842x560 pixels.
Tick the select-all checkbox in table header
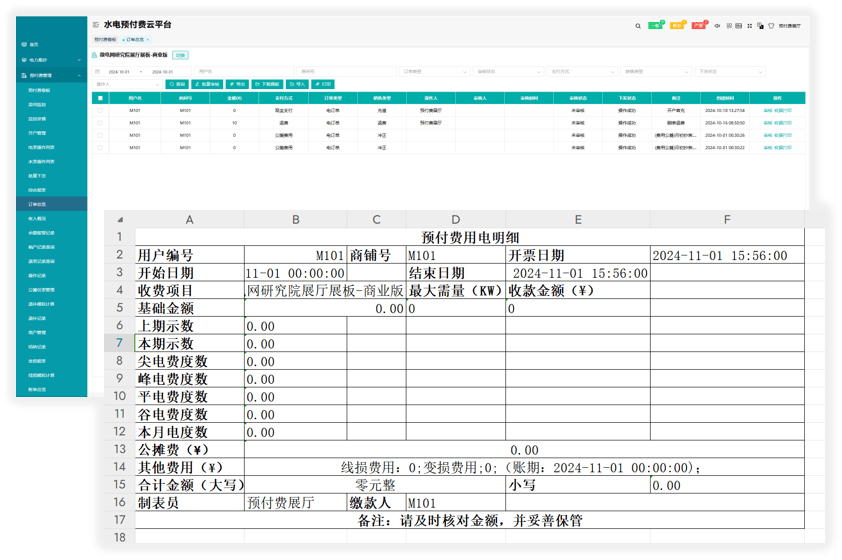pos(100,98)
